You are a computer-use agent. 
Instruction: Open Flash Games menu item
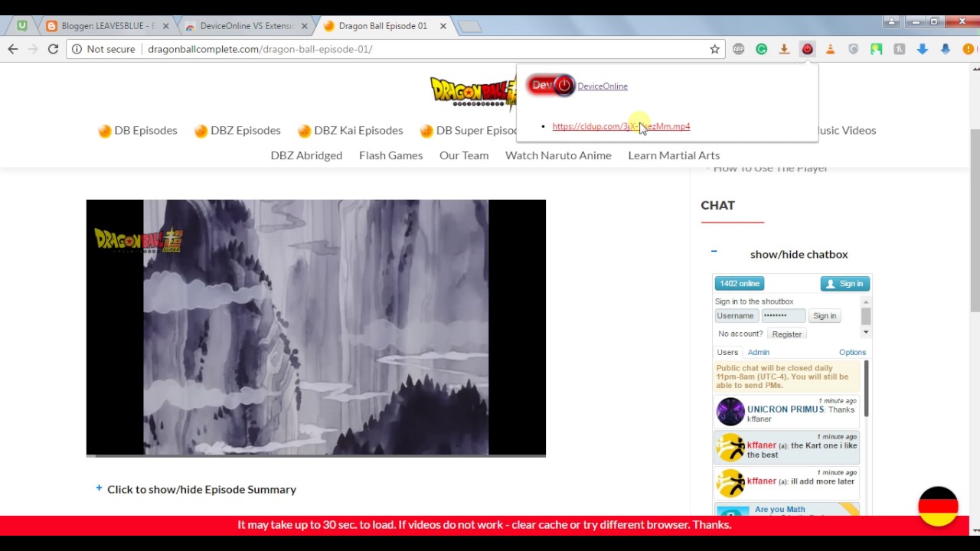click(390, 155)
